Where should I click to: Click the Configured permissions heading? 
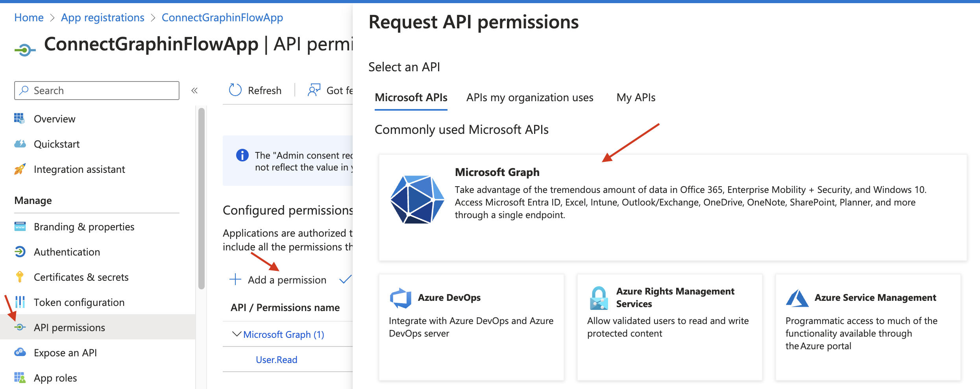[288, 210]
